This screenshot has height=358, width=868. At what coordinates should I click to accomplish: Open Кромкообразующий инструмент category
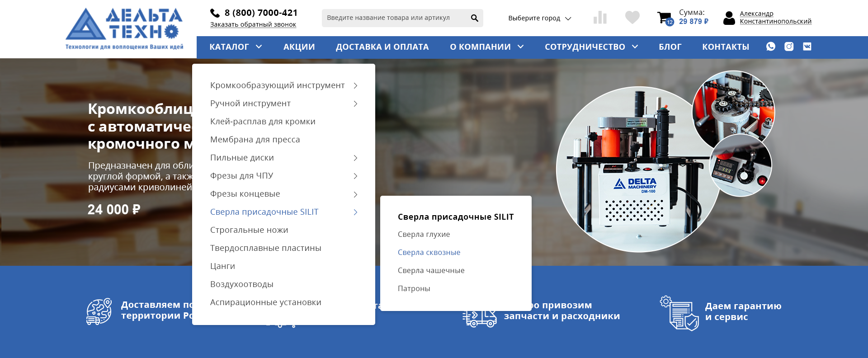point(277,85)
